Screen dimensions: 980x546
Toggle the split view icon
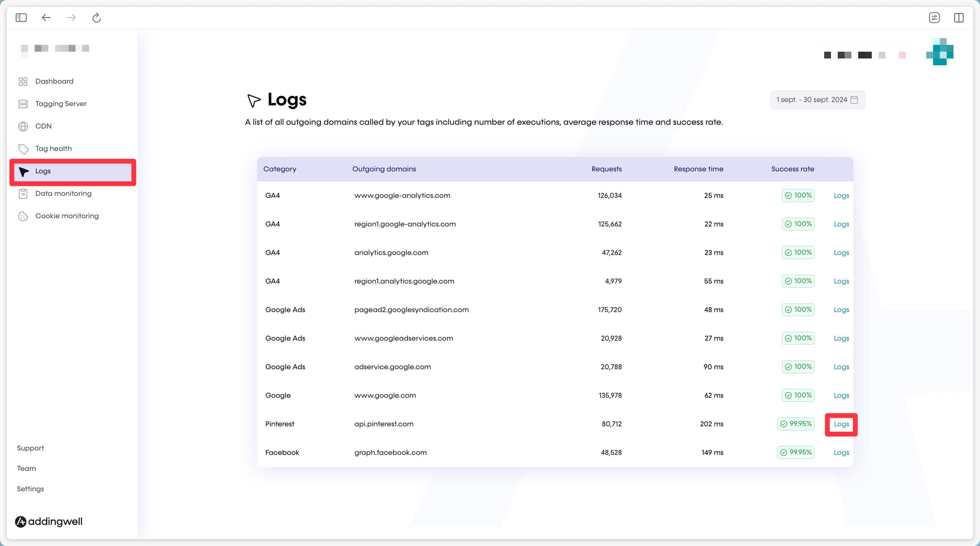click(x=959, y=17)
